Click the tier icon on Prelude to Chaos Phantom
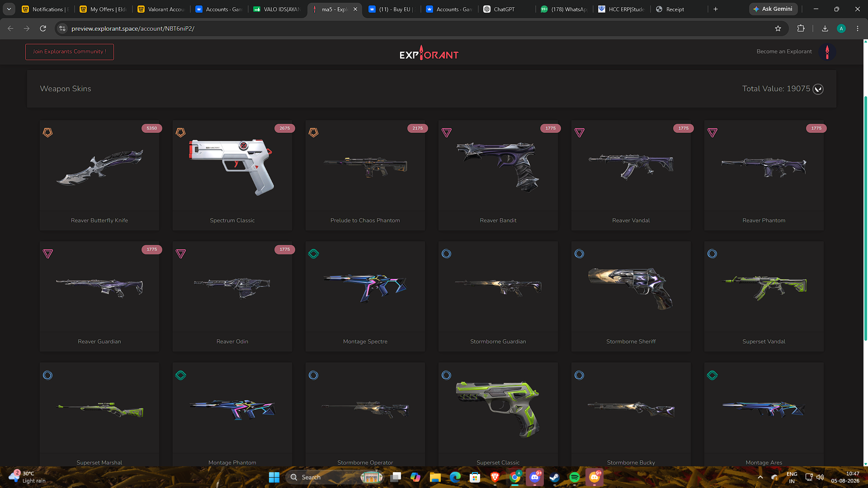868x488 pixels. click(x=313, y=132)
